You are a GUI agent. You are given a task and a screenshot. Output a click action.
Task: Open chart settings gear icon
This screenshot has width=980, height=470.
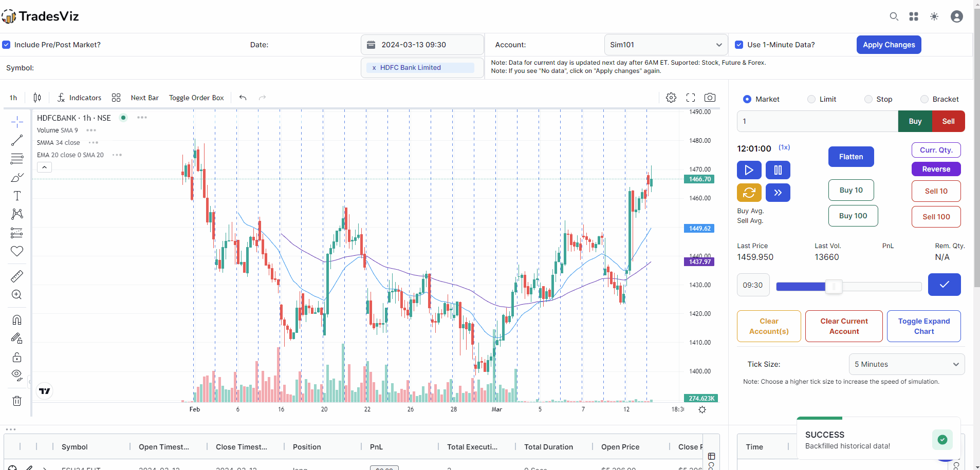coord(671,98)
